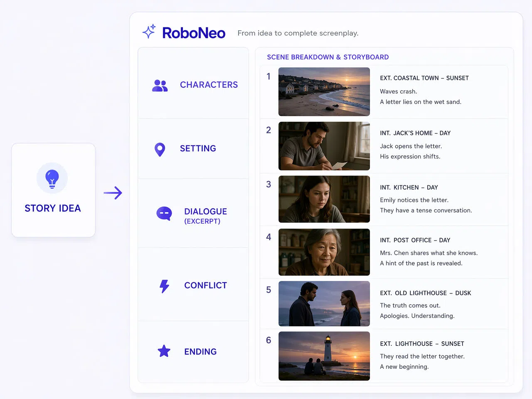Click 'Emily notices the letter.'
532x399 pixels.
point(414,200)
